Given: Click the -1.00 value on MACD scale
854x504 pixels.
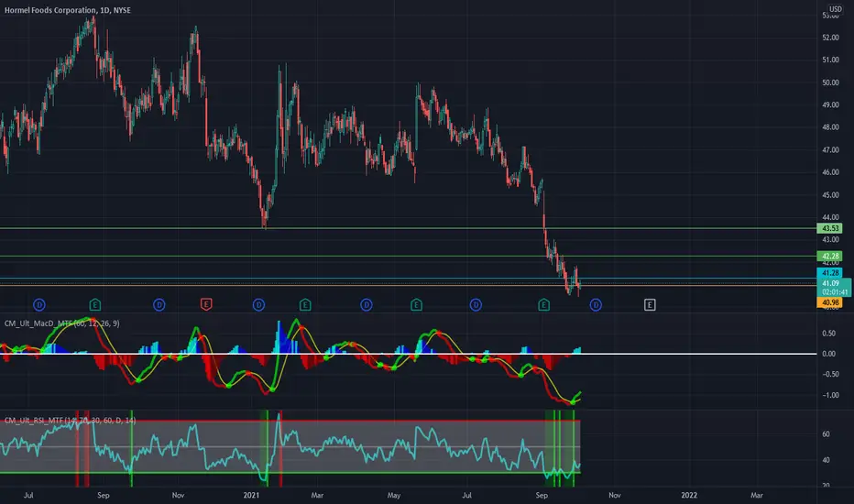Looking at the screenshot, I should coord(830,395).
